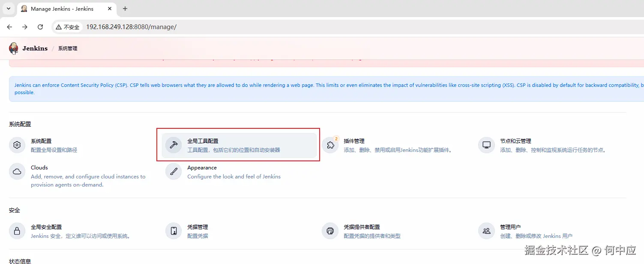Open the Clouds cloud icon
The height and width of the screenshot is (264, 644).
click(17, 172)
